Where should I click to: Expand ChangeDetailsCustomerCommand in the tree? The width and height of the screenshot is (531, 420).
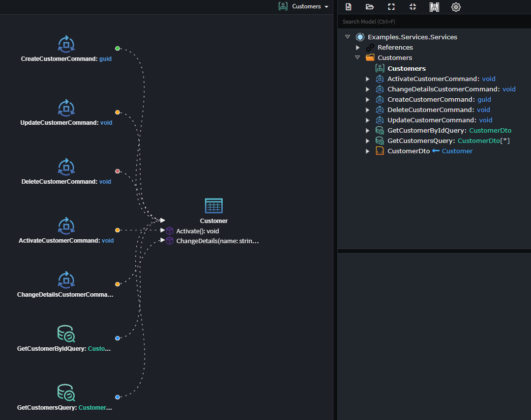click(367, 89)
